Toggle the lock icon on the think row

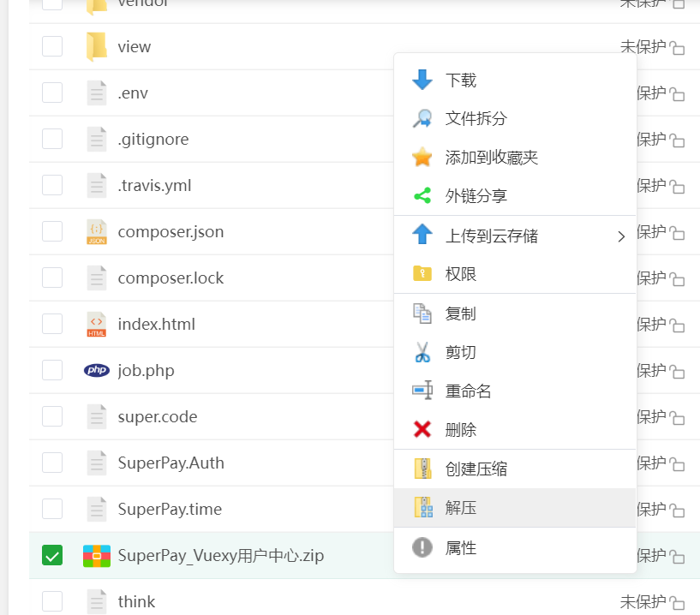point(677,602)
